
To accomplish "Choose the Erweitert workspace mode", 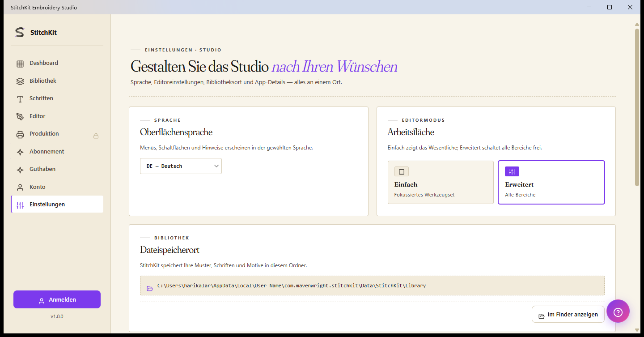I will click(x=551, y=182).
